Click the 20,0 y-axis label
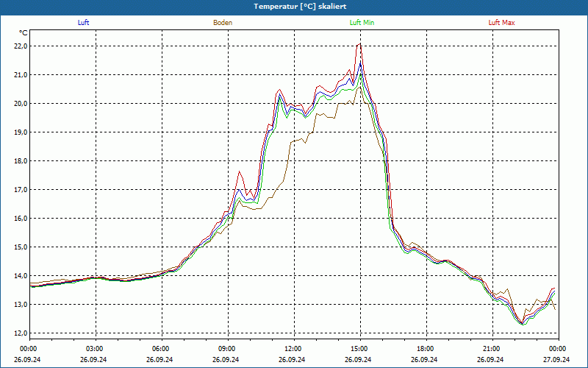The width and height of the screenshot is (588, 368). pos(21,104)
